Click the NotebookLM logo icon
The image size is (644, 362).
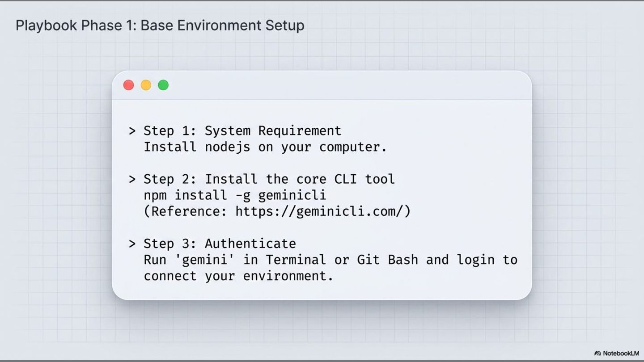tap(597, 354)
